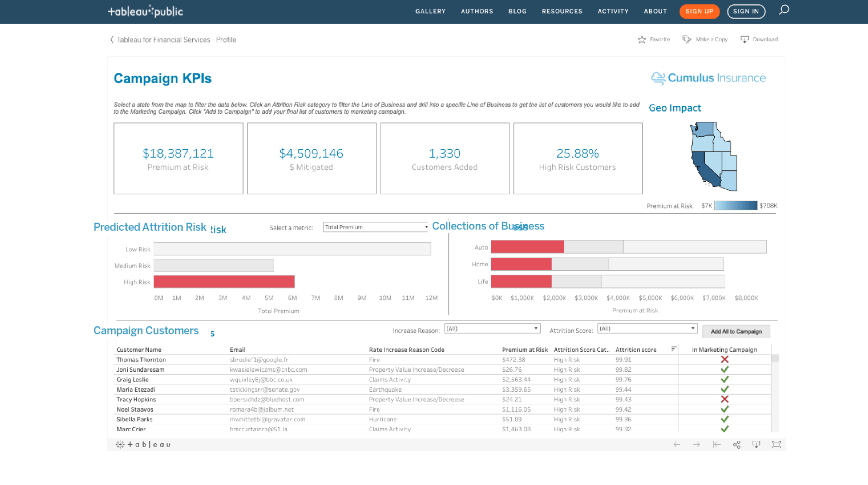Click the Customers Added KPI card
This screenshot has height=485, width=868.
click(x=445, y=158)
